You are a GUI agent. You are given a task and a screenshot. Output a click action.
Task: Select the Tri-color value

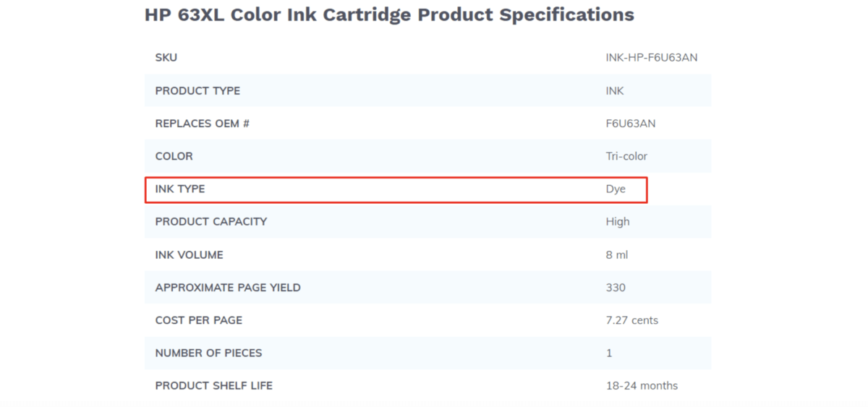coord(626,156)
